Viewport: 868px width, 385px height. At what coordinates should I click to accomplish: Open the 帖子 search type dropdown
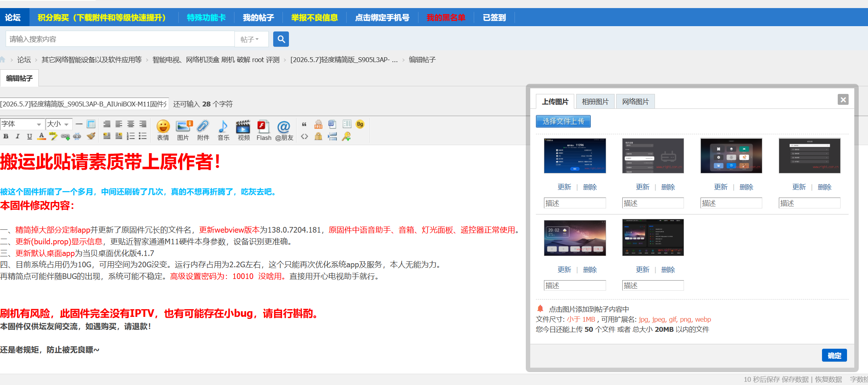(252, 39)
